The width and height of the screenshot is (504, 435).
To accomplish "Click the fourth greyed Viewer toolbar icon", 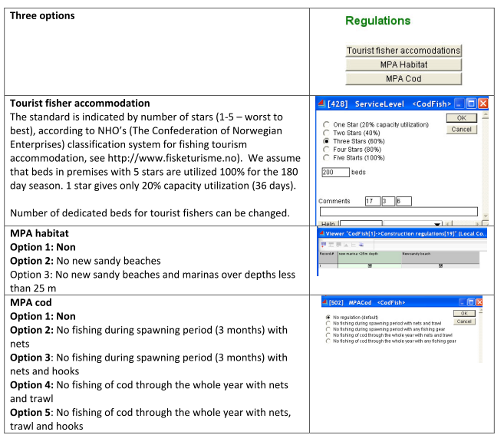I will pyautogui.click(x=346, y=245).
